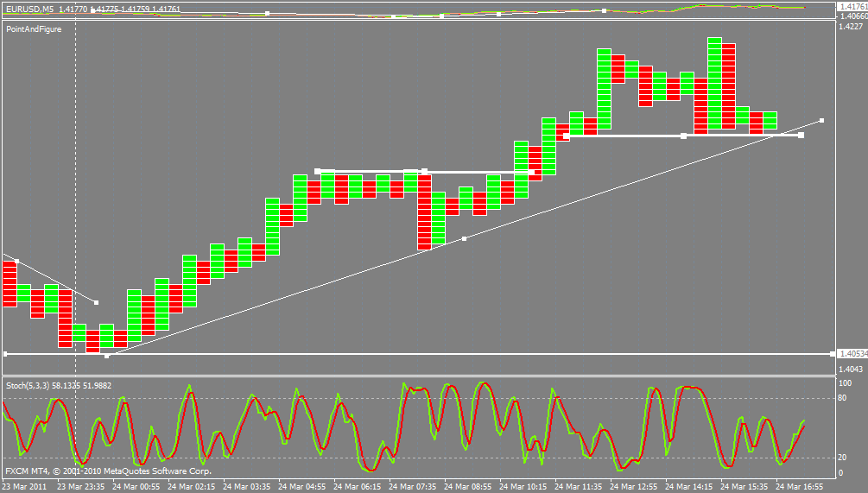Click the 1.4043 price scale label
868x493 pixels.
point(851,369)
